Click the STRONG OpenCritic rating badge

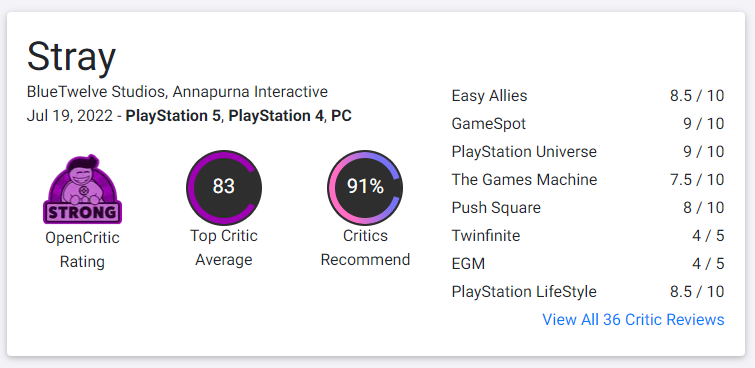(82, 189)
